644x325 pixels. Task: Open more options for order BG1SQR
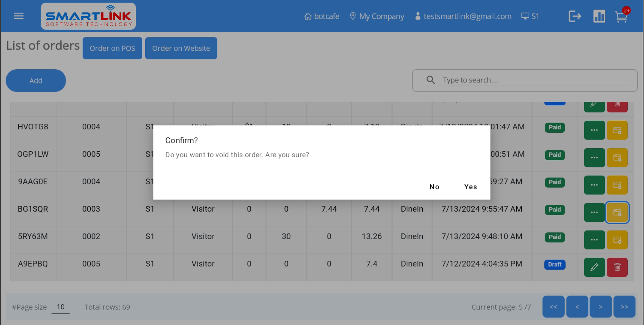point(594,213)
